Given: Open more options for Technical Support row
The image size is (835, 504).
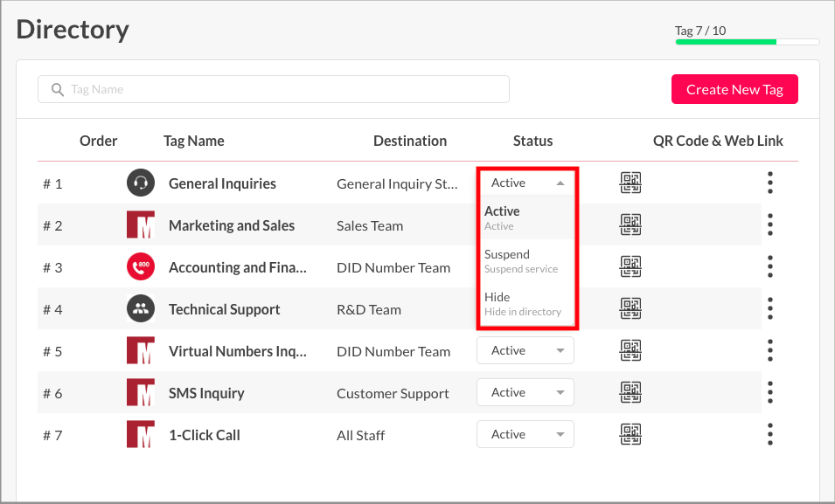Looking at the screenshot, I should tap(770, 308).
